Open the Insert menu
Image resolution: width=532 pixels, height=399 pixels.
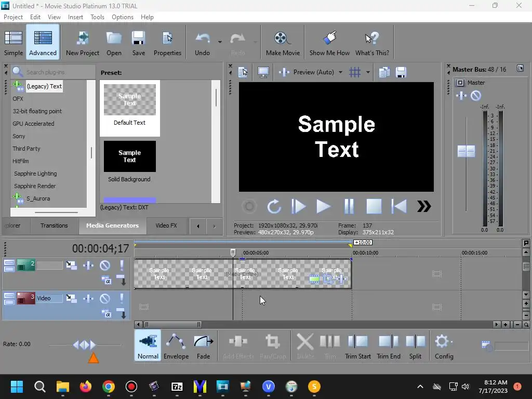pos(75,17)
